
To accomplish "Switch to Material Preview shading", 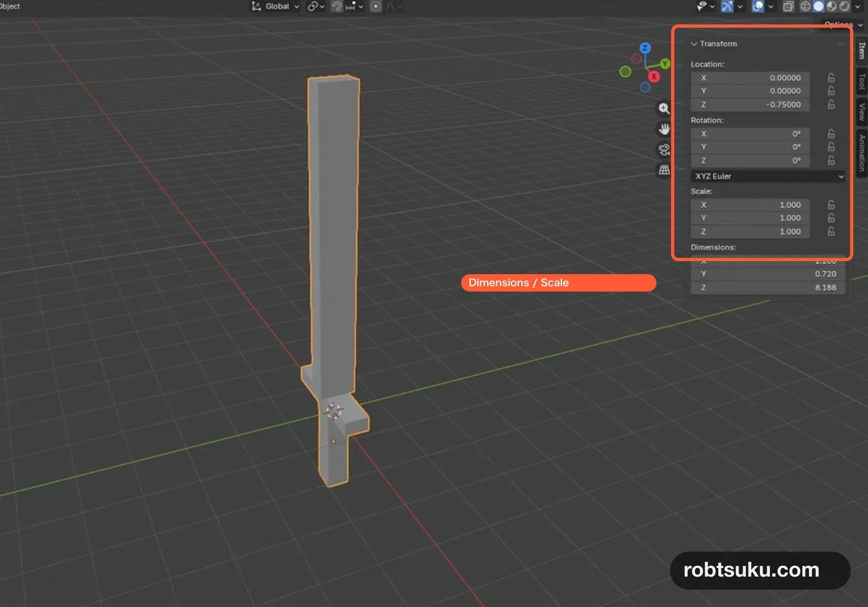I will 832,7.
